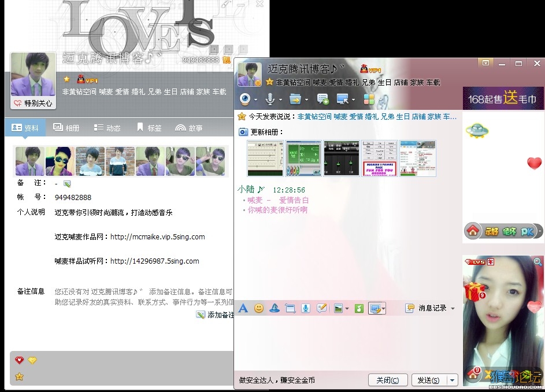Open the smiley emoticon picker

tap(258, 308)
